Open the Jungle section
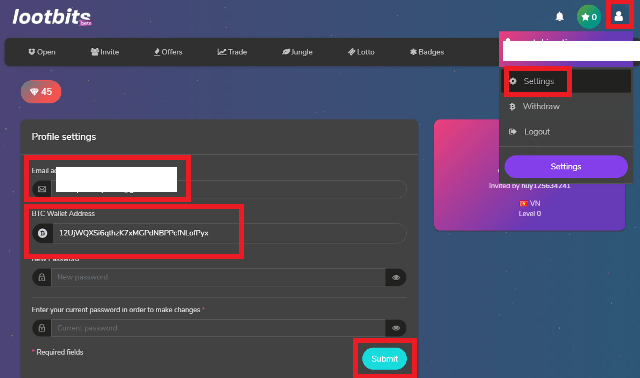Image resolution: width=640 pixels, height=378 pixels. click(297, 52)
